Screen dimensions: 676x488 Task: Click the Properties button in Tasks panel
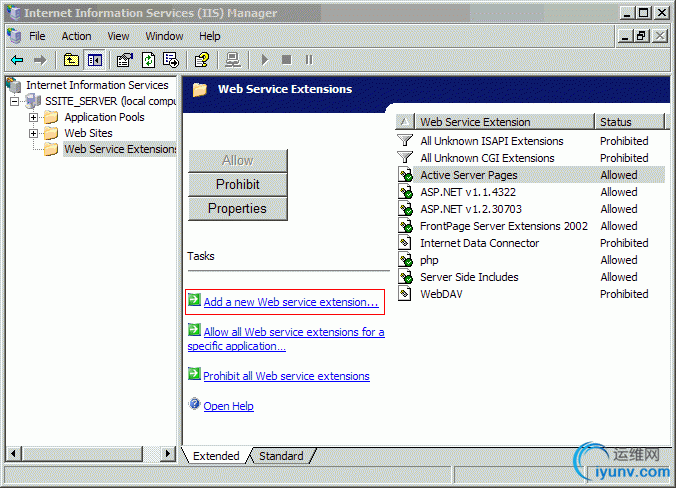click(238, 209)
